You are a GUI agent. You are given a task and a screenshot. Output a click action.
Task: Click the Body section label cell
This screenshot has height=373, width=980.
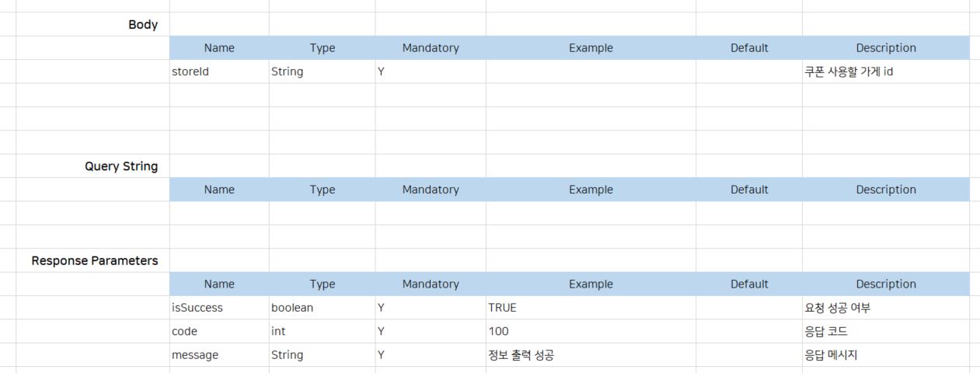pyautogui.click(x=93, y=24)
